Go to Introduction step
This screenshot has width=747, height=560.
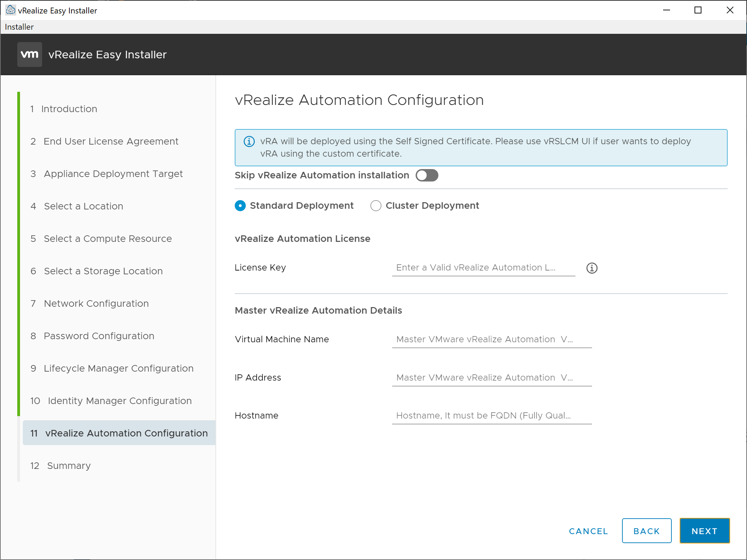click(x=69, y=109)
